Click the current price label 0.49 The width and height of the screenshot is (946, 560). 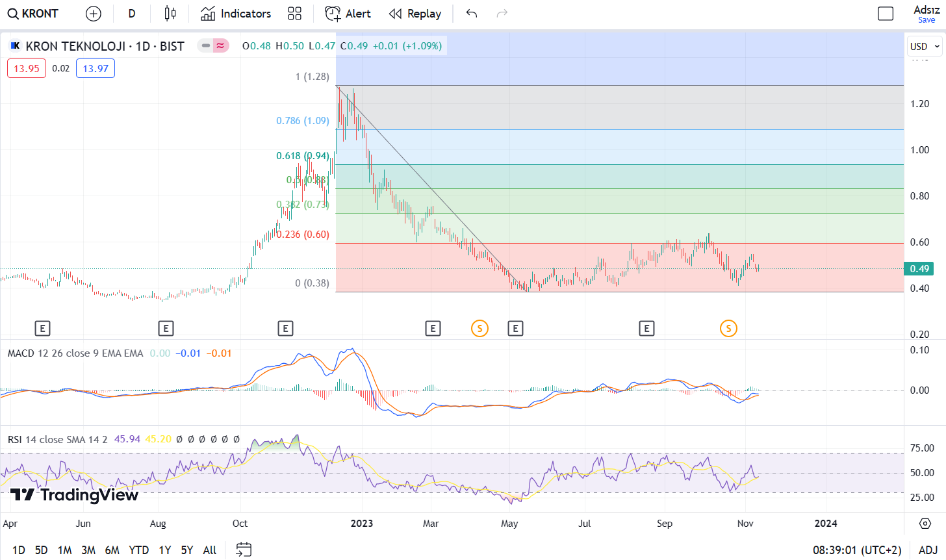919,268
